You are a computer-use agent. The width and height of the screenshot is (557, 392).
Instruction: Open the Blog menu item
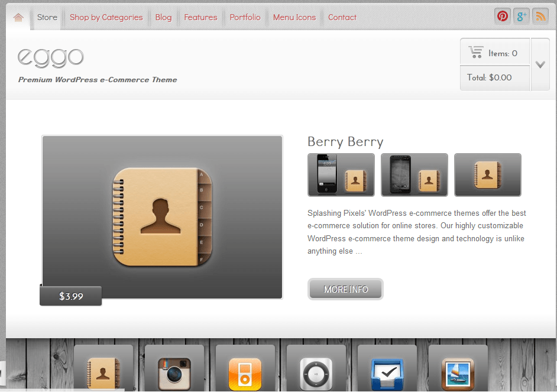coord(163,17)
